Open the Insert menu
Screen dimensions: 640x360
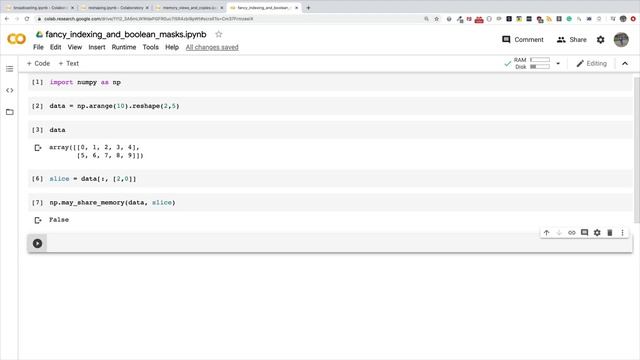[x=97, y=47]
